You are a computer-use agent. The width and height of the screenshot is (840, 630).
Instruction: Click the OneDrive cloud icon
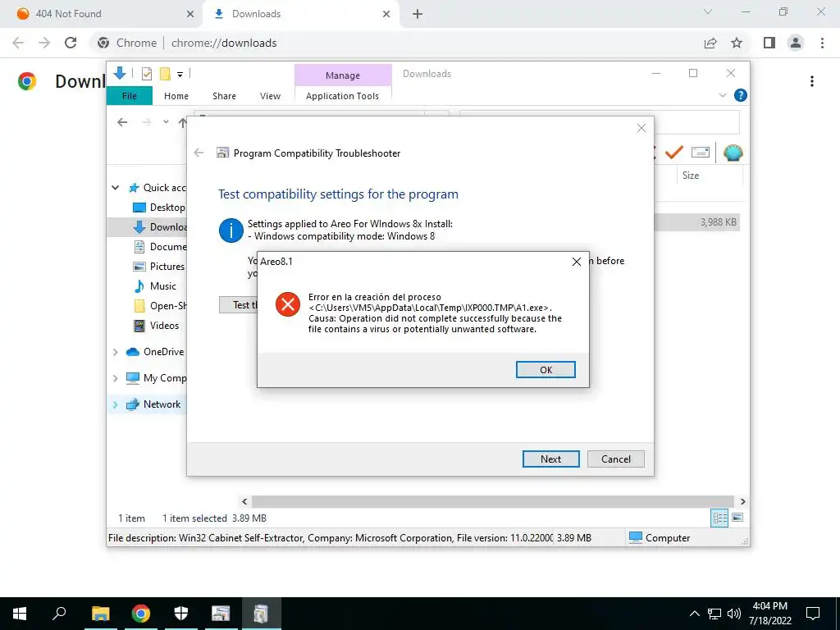coord(132,352)
